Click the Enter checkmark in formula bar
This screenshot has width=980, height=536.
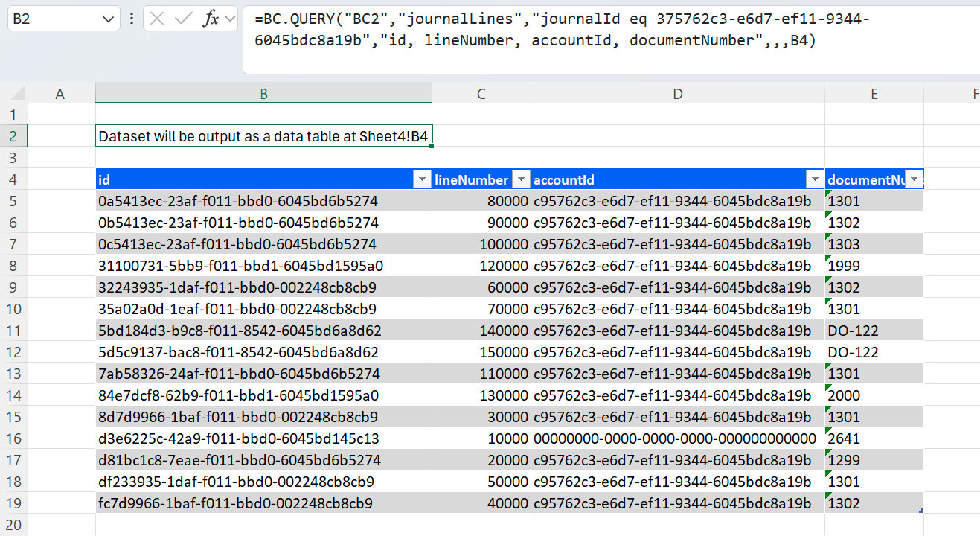[x=183, y=19]
